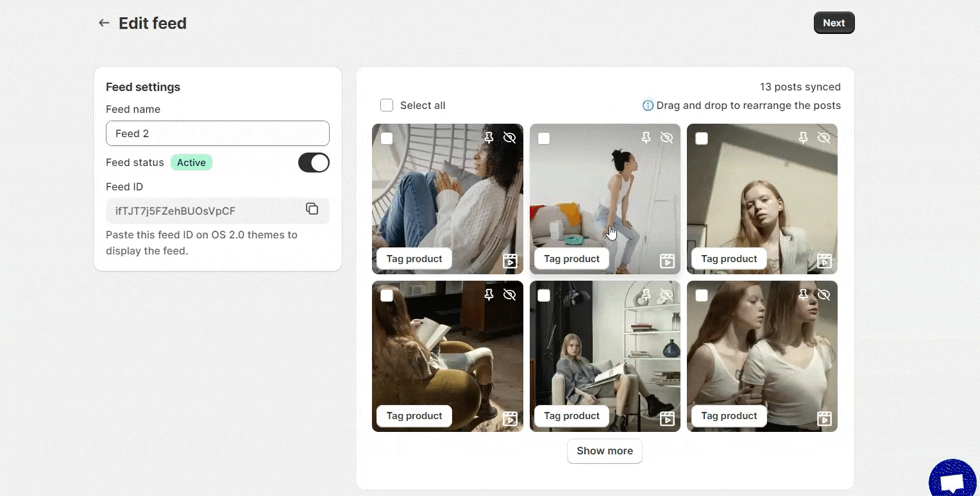Click the info icon beside drag and drop hint
Screen dimensions: 980x496
coord(648,106)
